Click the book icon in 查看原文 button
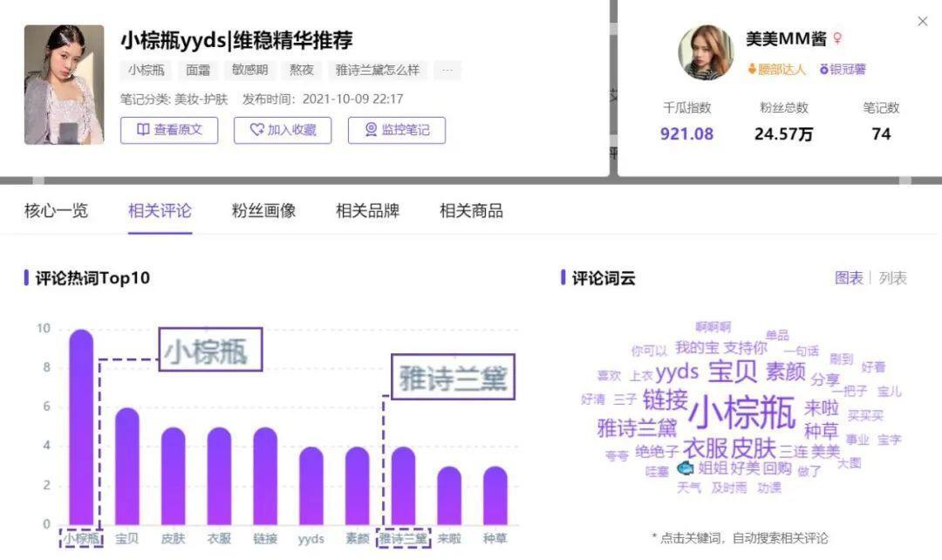 [x=143, y=130]
